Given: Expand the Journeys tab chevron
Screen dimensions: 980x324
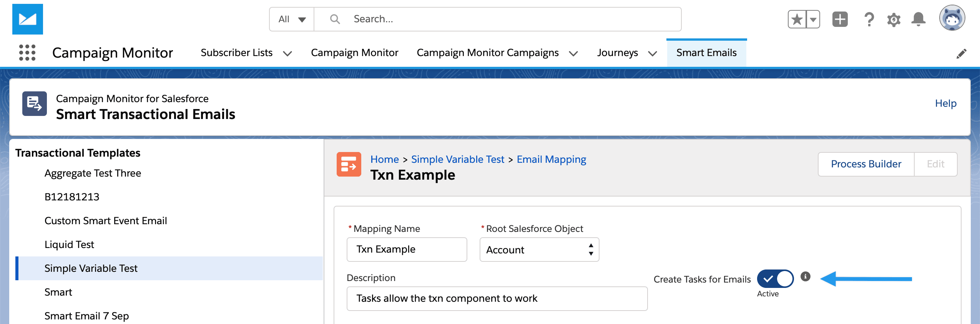Looking at the screenshot, I should [653, 53].
